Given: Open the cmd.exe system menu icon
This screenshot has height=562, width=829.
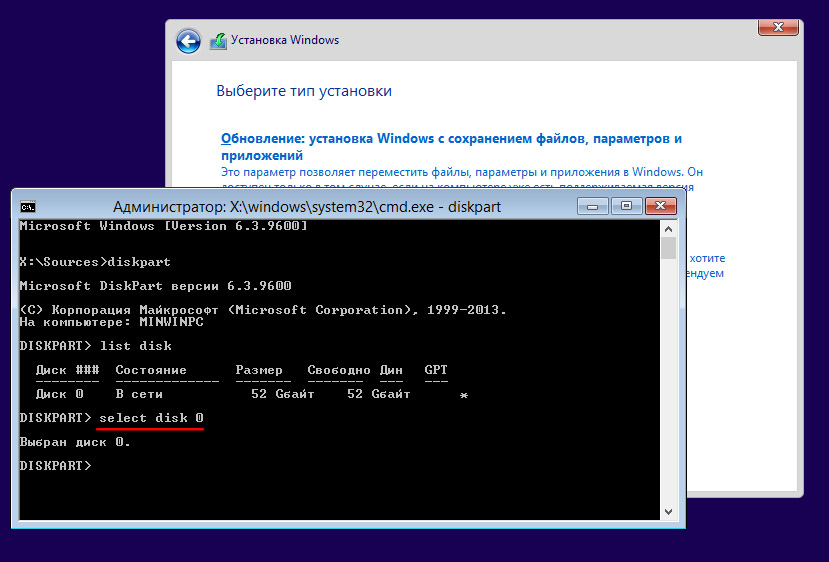Looking at the screenshot, I should click(x=28, y=207).
